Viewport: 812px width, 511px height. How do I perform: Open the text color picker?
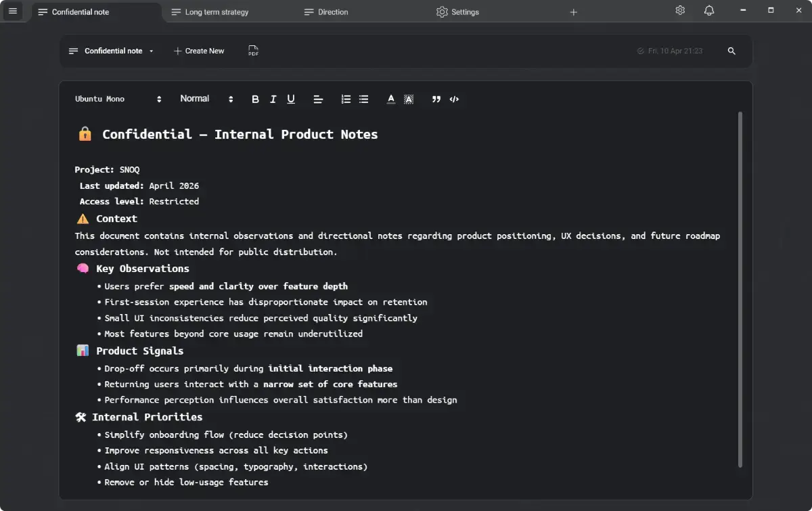pos(390,99)
